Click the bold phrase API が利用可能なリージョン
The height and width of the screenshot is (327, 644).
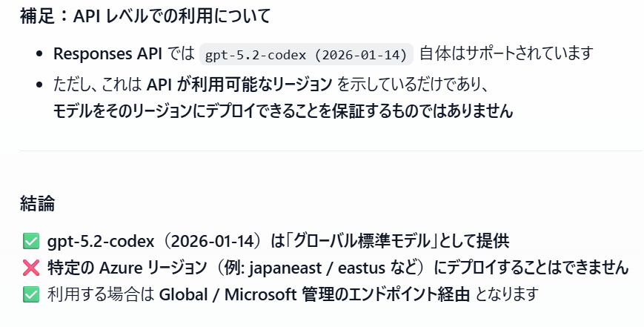(x=239, y=84)
